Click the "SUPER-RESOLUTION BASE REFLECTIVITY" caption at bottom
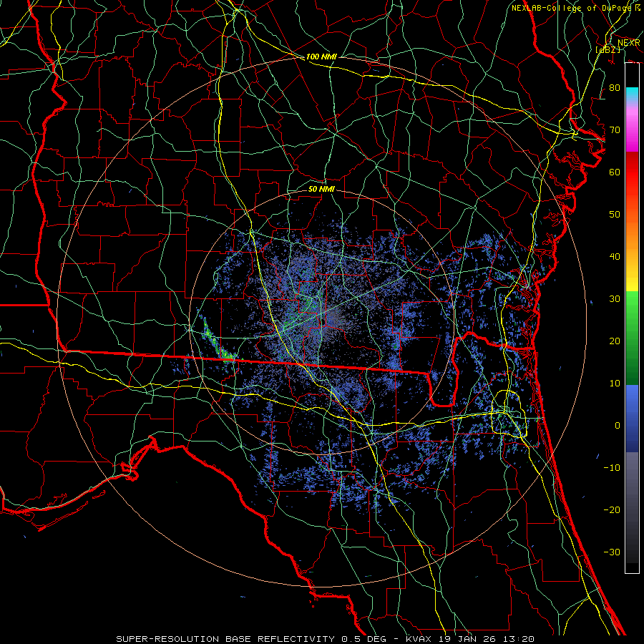 (x=225, y=639)
